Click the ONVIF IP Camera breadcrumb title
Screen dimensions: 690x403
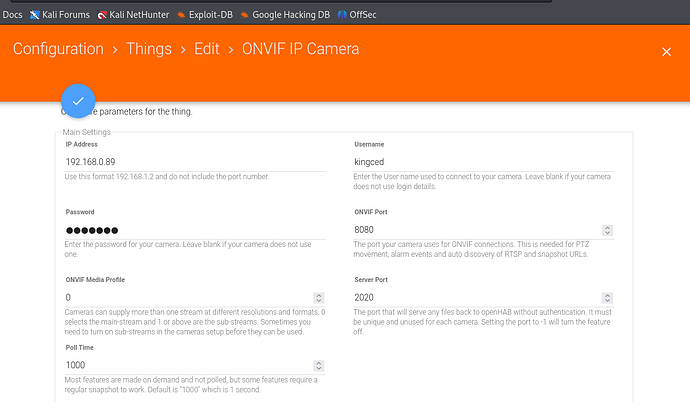(x=301, y=49)
